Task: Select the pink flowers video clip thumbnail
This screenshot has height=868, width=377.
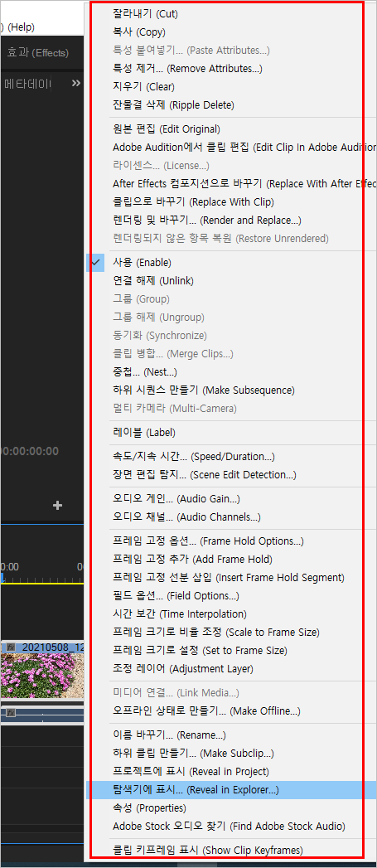Action: point(42,675)
